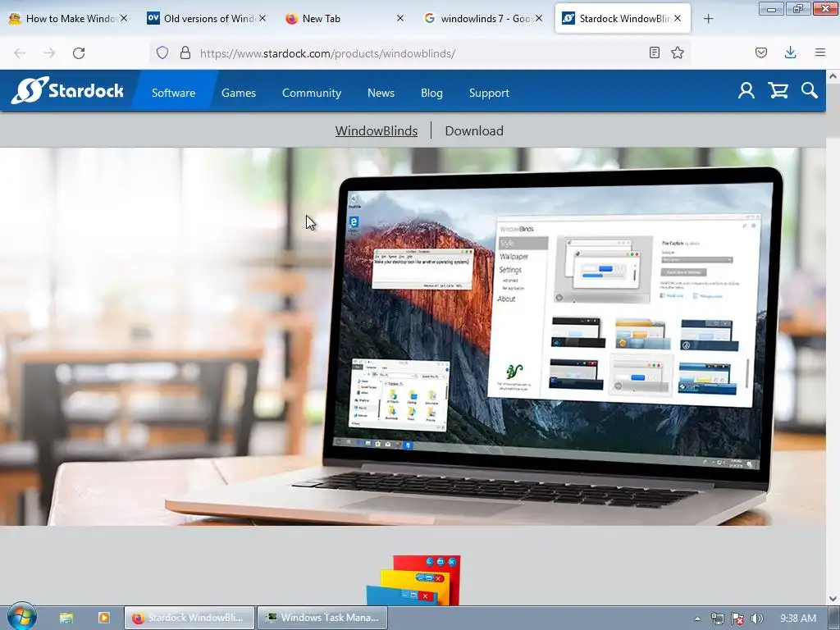Click the laptop hero image
The image size is (840, 630).
pyautogui.click(x=413, y=336)
